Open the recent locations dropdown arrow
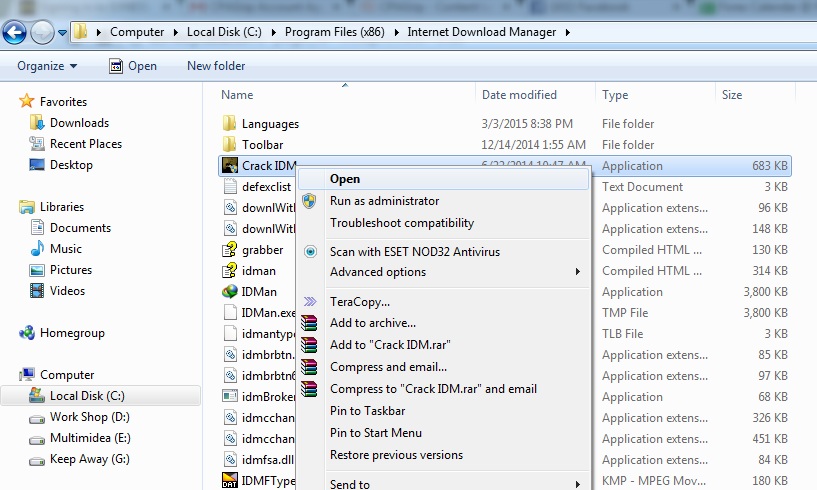This screenshot has height=490, width=817. coord(63,33)
